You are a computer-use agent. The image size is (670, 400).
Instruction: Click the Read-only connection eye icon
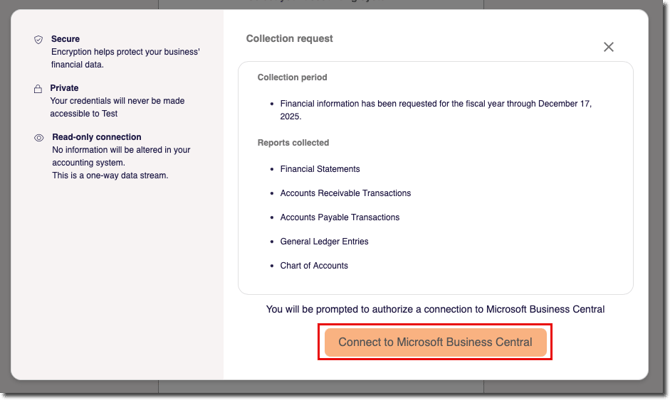point(39,138)
